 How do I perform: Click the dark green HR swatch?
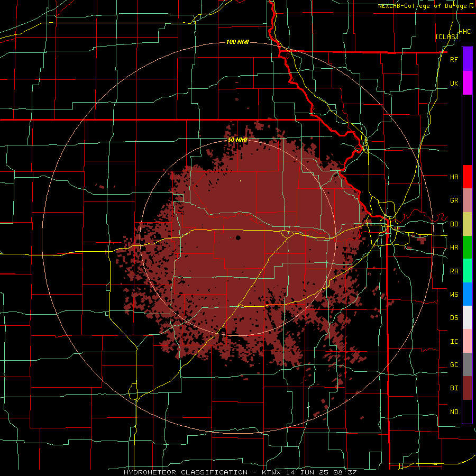[467, 247]
